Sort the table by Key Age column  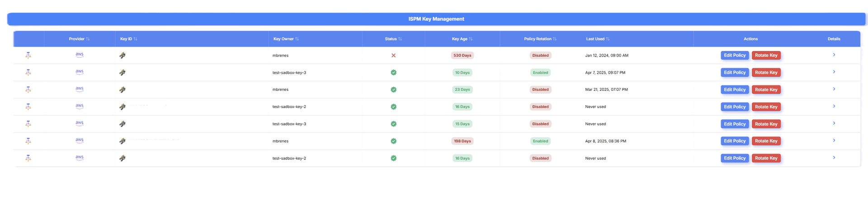pyautogui.click(x=462, y=39)
